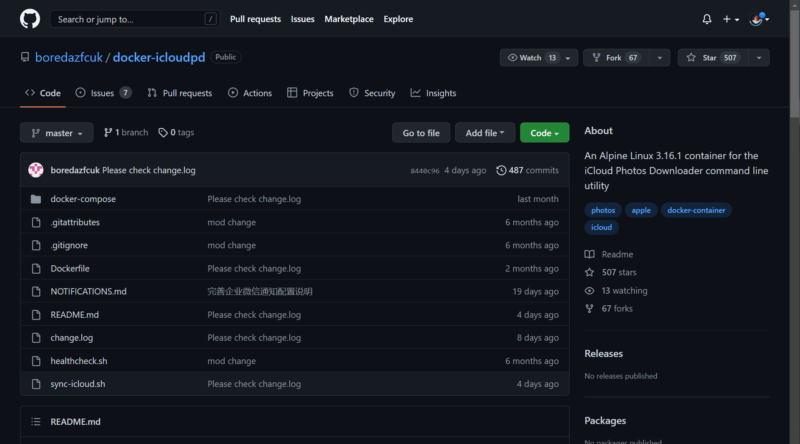Switch to the Projects tab

tap(310, 93)
